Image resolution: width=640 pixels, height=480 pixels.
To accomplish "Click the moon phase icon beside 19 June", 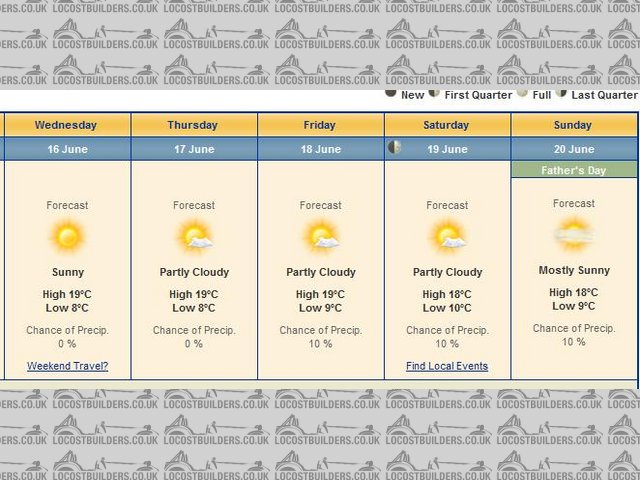I will (x=396, y=148).
